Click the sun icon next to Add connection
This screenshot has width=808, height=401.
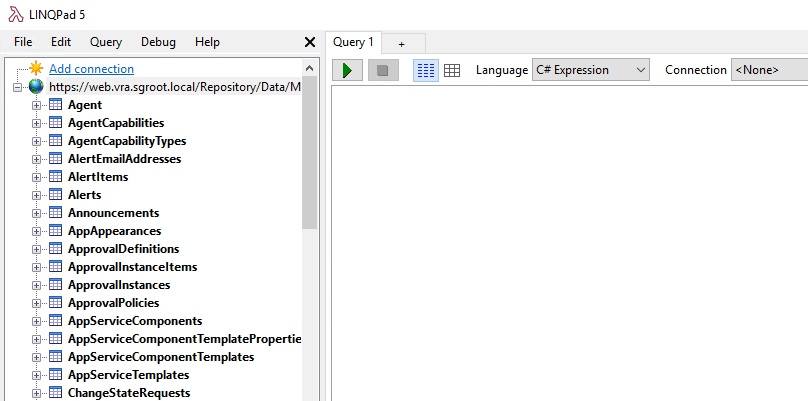pos(36,68)
